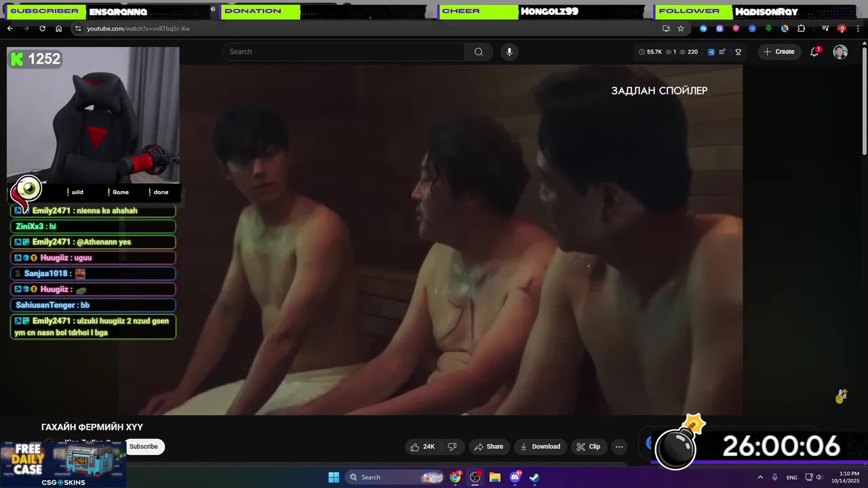Image resolution: width=868 pixels, height=488 pixels.
Task: Click the tray microphone icon
Action: tap(774, 477)
